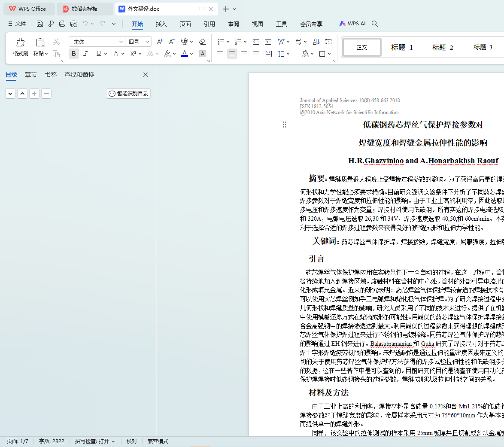
Task: Toggle center alignment
Action: 232,54
